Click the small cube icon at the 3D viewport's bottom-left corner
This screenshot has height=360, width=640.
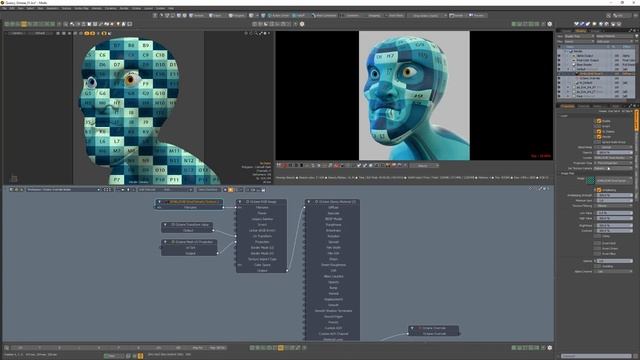click(x=14, y=178)
